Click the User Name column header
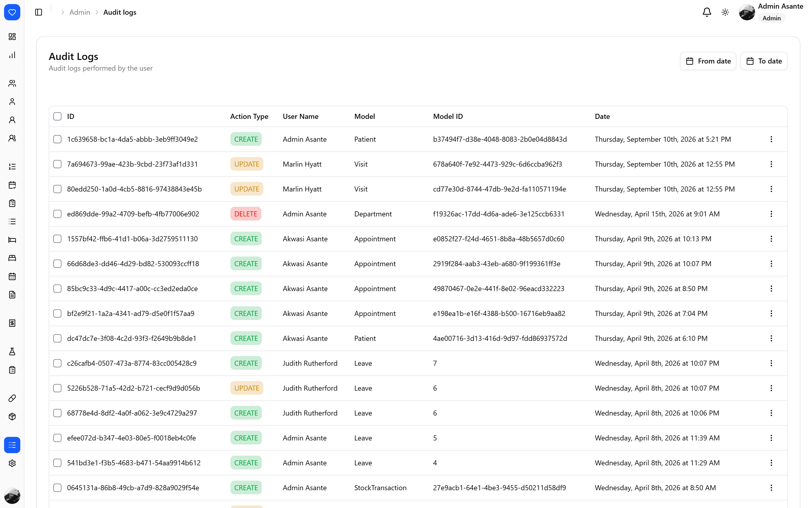This screenshot has width=812, height=508. [300, 117]
